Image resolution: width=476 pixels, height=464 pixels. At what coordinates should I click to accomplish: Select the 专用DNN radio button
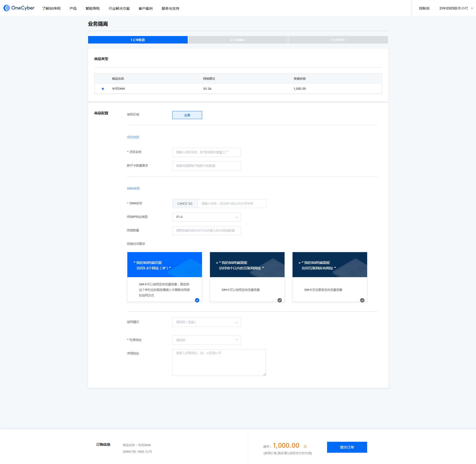[103, 89]
